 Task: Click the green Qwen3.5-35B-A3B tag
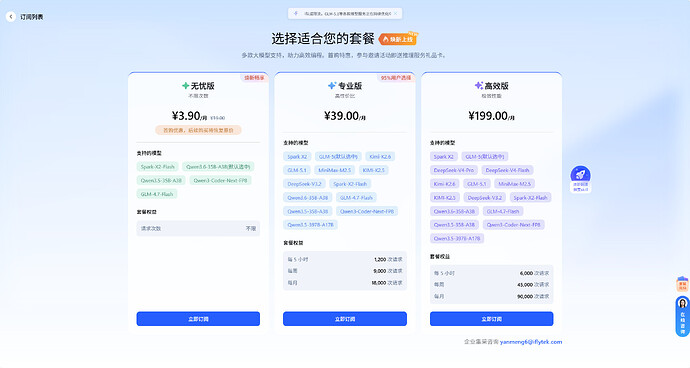pos(161,180)
